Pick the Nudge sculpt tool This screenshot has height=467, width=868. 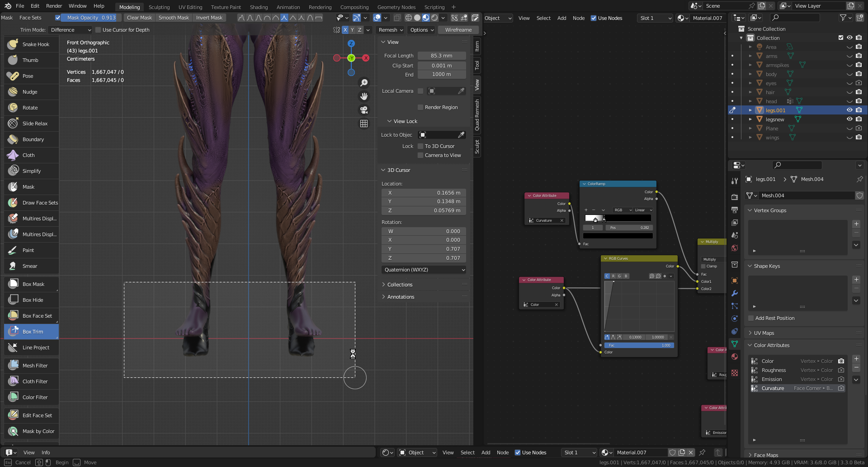point(31,92)
